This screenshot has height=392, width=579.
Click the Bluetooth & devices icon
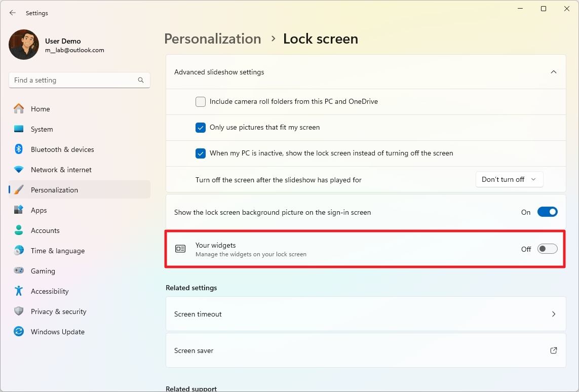click(19, 149)
